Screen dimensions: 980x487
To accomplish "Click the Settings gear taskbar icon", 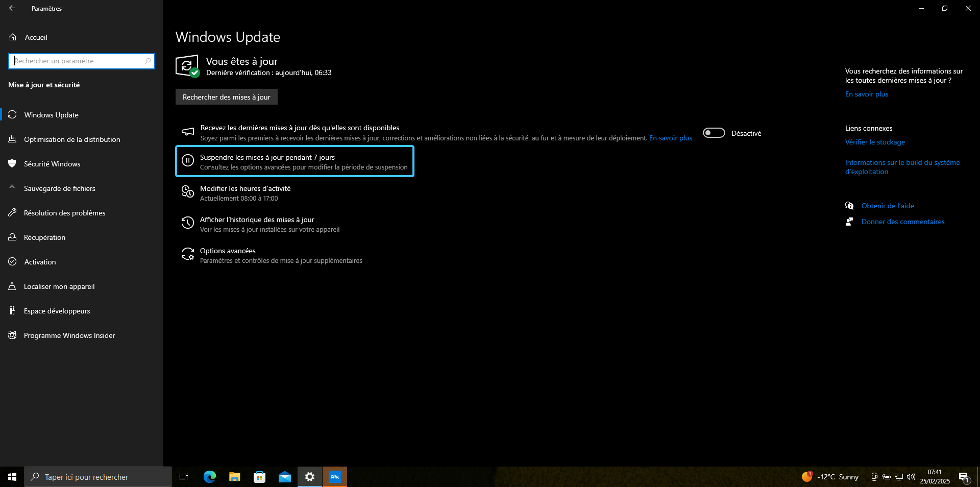I will click(310, 477).
